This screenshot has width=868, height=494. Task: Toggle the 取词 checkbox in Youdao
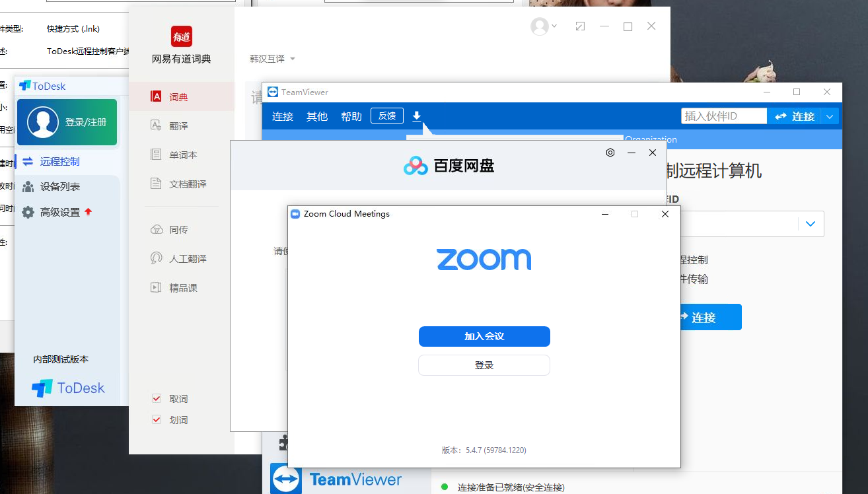[157, 398]
